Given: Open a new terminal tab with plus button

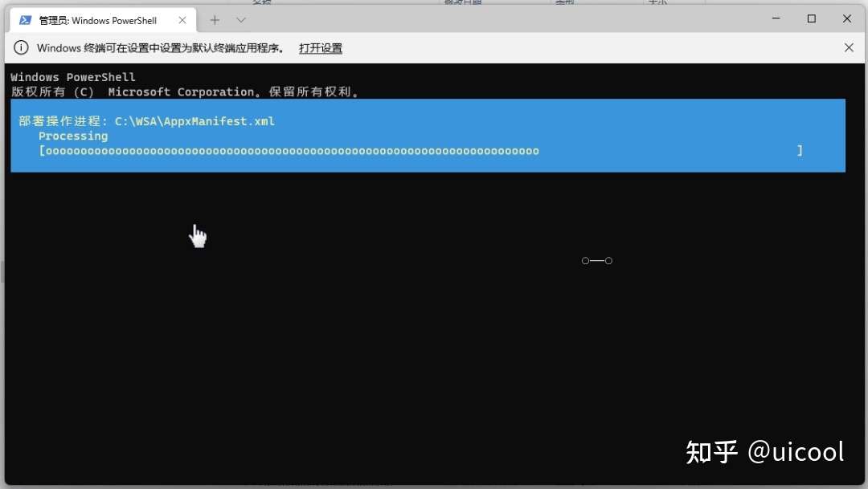Looking at the screenshot, I should (215, 20).
